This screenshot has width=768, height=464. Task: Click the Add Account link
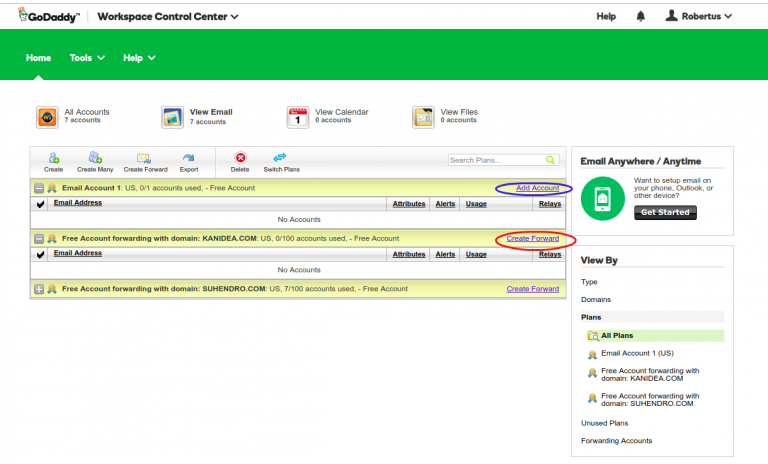click(x=537, y=188)
